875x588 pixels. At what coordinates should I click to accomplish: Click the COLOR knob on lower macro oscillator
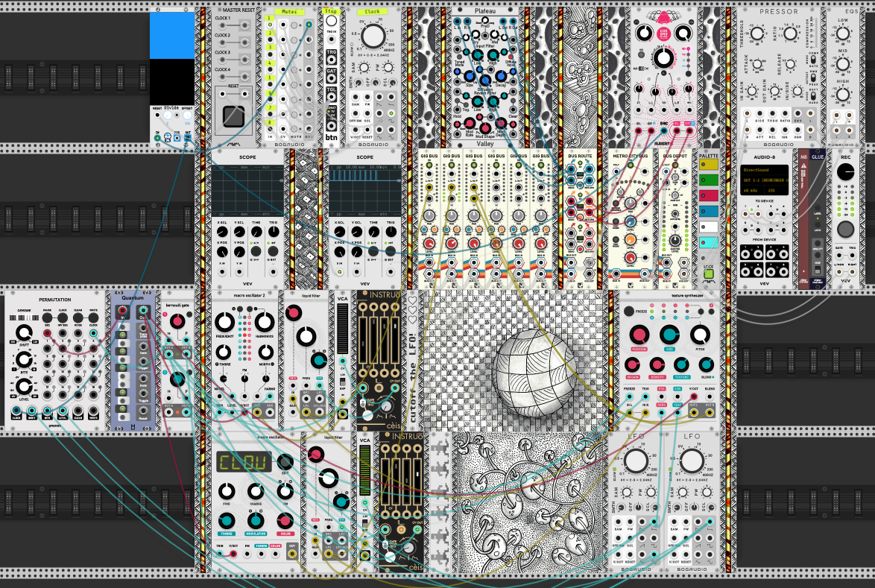point(285,520)
